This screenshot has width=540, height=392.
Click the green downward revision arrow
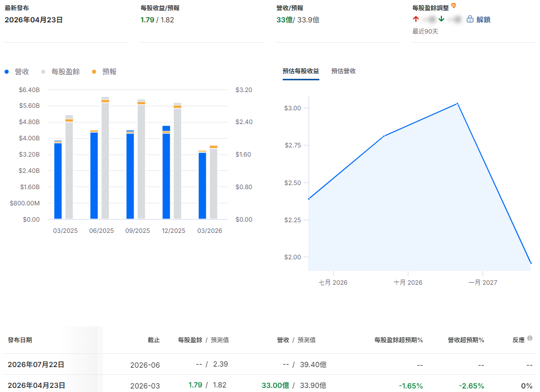point(441,19)
